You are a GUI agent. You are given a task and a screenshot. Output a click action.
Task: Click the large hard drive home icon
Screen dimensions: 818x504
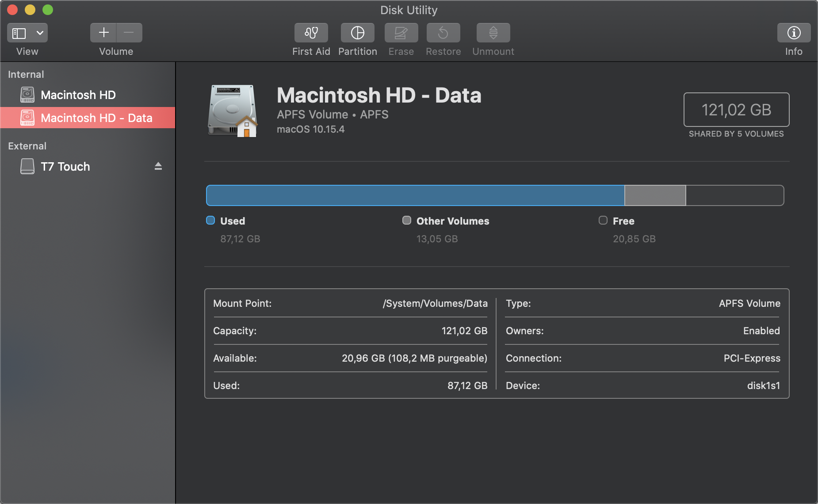233,111
